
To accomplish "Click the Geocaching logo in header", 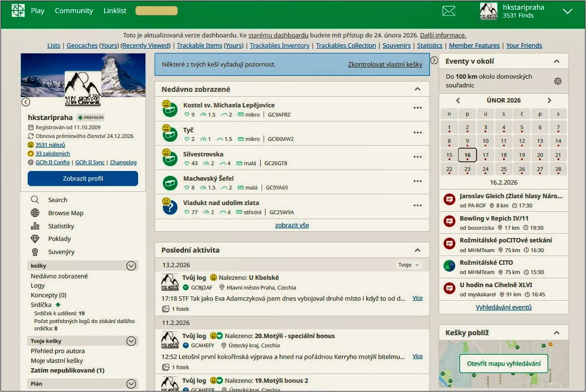I will [18, 11].
